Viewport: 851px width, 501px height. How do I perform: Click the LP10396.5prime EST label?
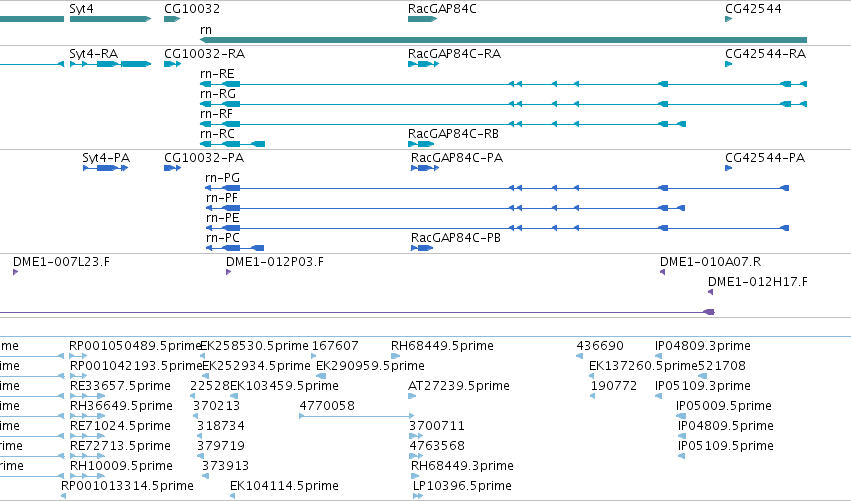click(462, 486)
